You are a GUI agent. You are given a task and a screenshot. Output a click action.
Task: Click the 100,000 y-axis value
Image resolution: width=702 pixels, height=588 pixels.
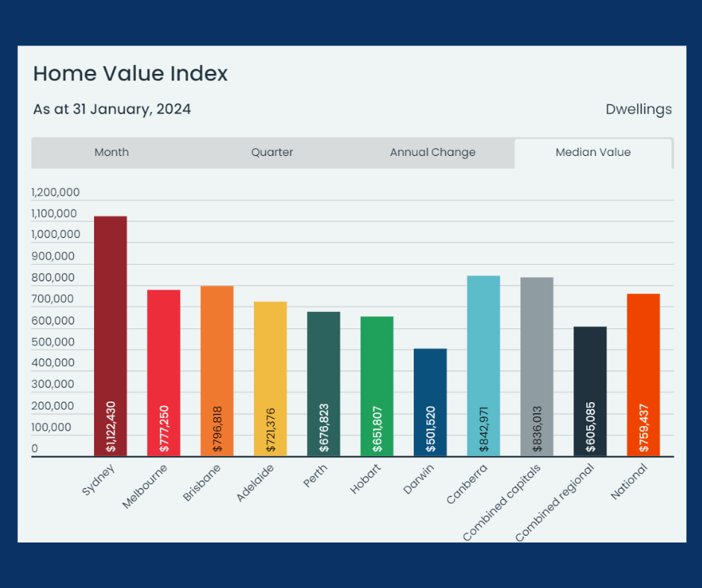tap(52, 428)
